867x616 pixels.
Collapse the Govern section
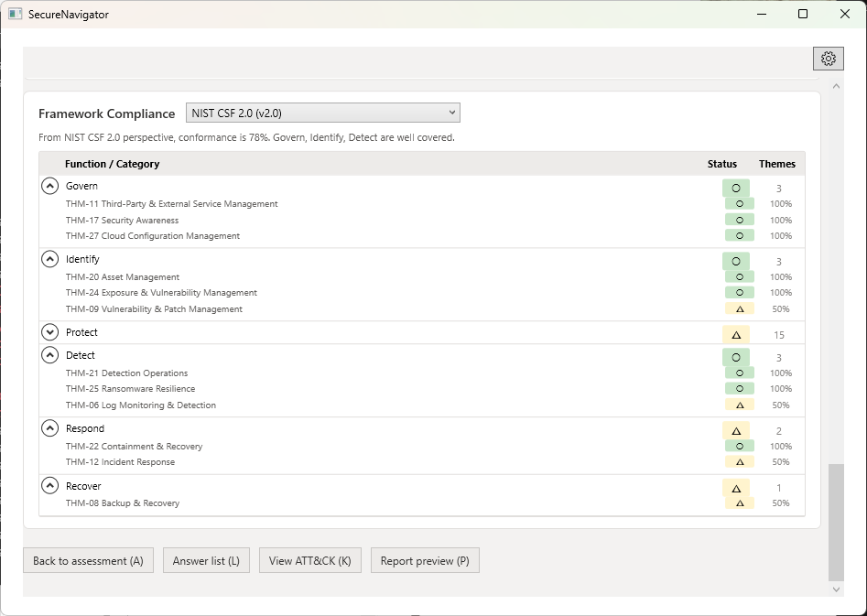click(49, 185)
